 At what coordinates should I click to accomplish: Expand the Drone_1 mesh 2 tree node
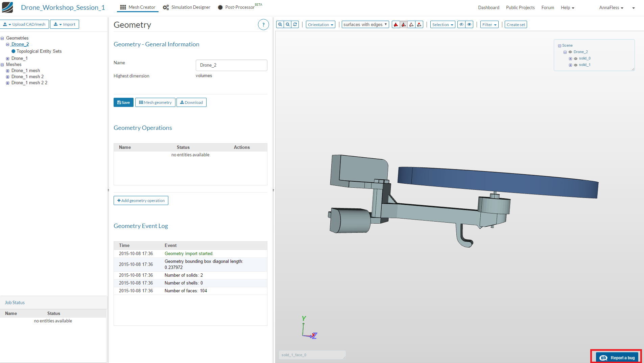[7, 77]
